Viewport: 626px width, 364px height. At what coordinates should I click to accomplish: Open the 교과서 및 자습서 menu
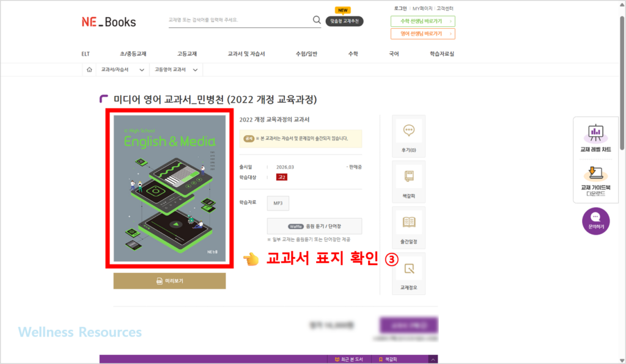pyautogui.click(x=246, y=54)
